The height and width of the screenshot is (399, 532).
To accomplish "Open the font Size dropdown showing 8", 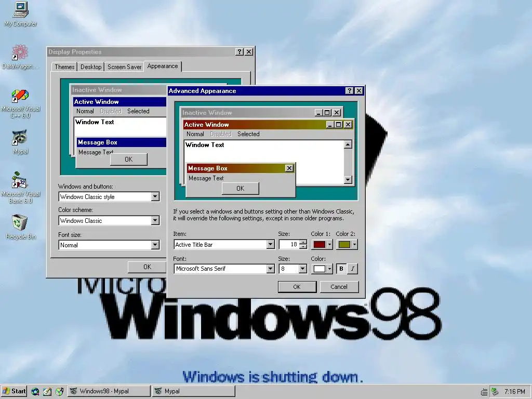I will 302,269.
